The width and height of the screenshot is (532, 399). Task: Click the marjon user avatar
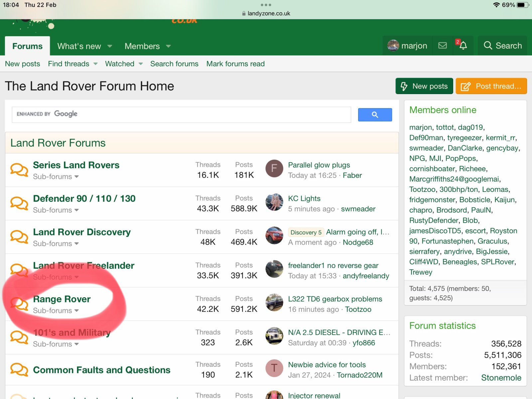tap(393, 46)
